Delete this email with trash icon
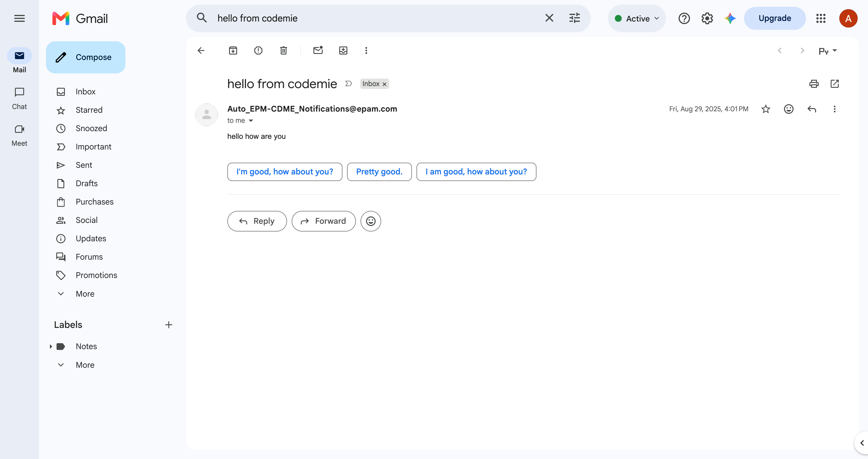Viewport: 868px width, 459px height. pyautogui.click(x=283, y=50)
